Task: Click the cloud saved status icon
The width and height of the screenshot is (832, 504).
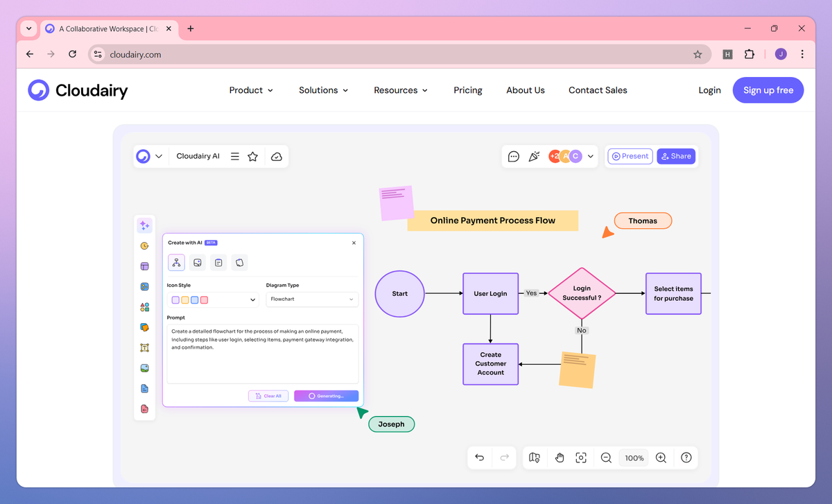Action: (277, 157)
